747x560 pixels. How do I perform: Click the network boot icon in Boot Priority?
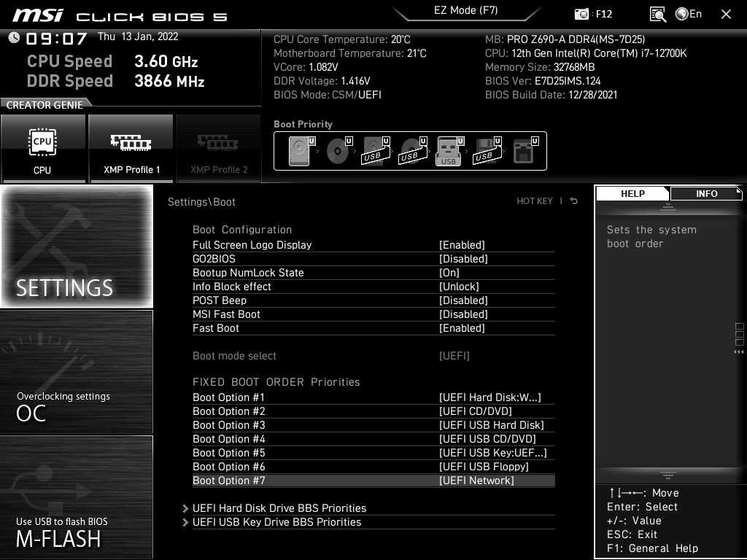point(522,150)
